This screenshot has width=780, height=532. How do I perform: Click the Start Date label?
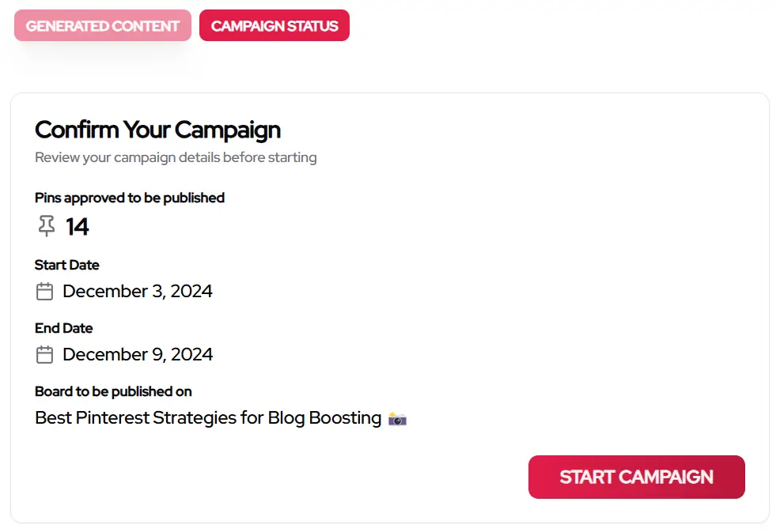(66, 265)
